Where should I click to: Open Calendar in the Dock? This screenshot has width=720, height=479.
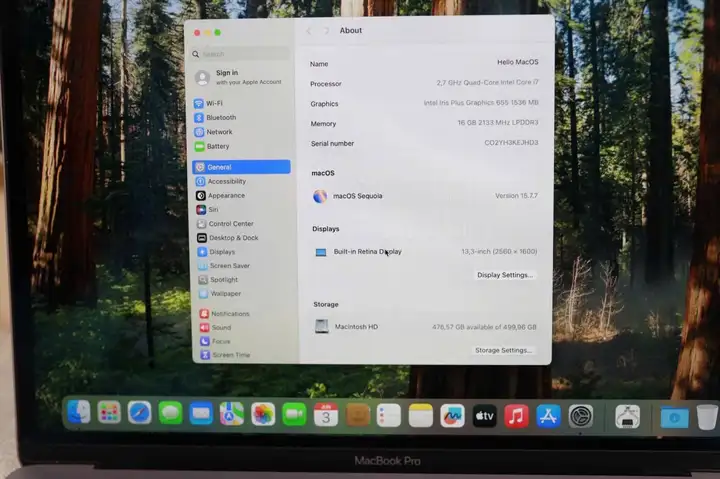click(x=326, y=415)
